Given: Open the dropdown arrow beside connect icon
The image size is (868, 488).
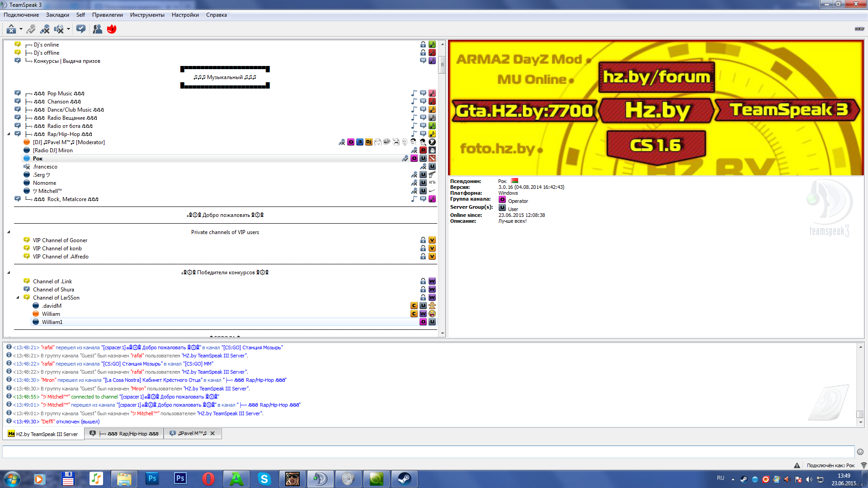Looking at the screenshot, I should [x=21, y=29].
